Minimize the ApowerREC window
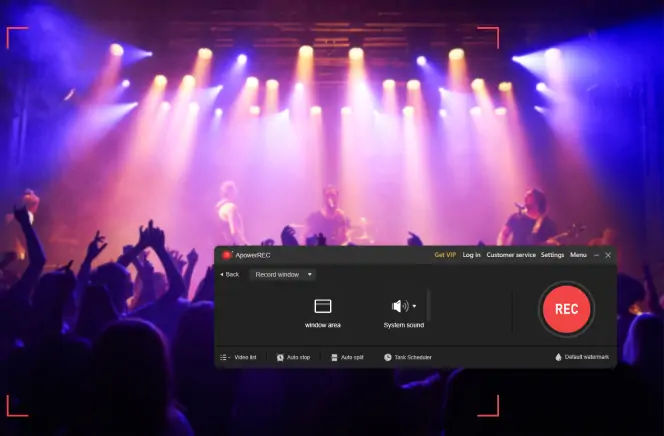The image size is (664, 436). 596,255
